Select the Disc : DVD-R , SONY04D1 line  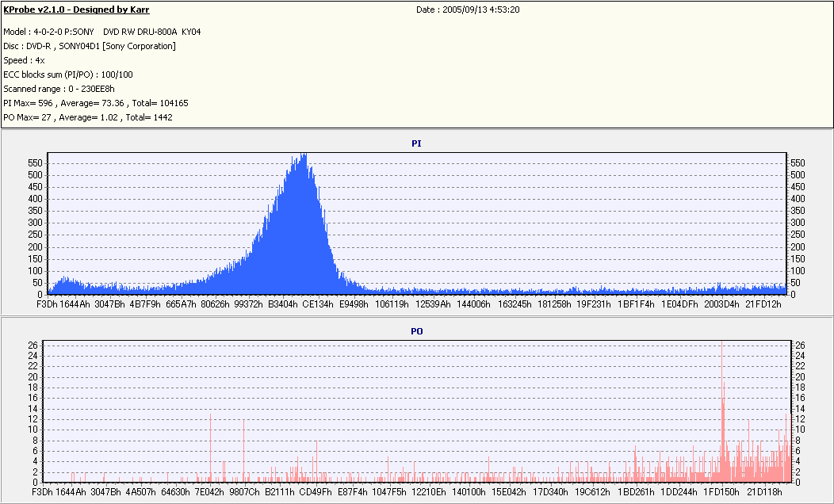pos(90,46)
